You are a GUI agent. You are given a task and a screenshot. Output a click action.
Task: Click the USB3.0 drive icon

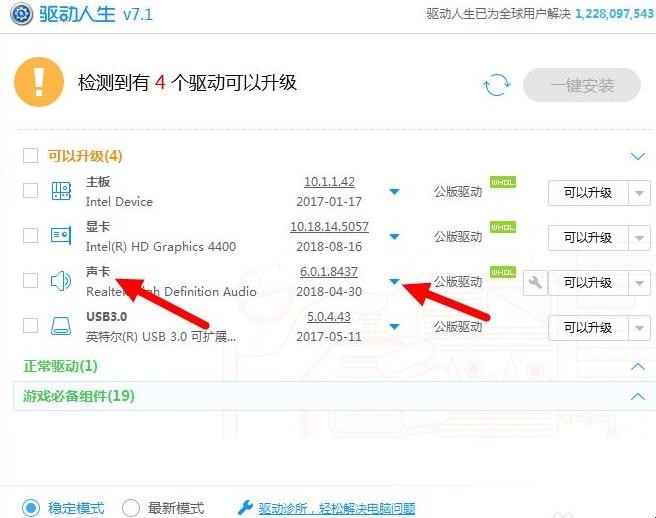tap(61, 326)
